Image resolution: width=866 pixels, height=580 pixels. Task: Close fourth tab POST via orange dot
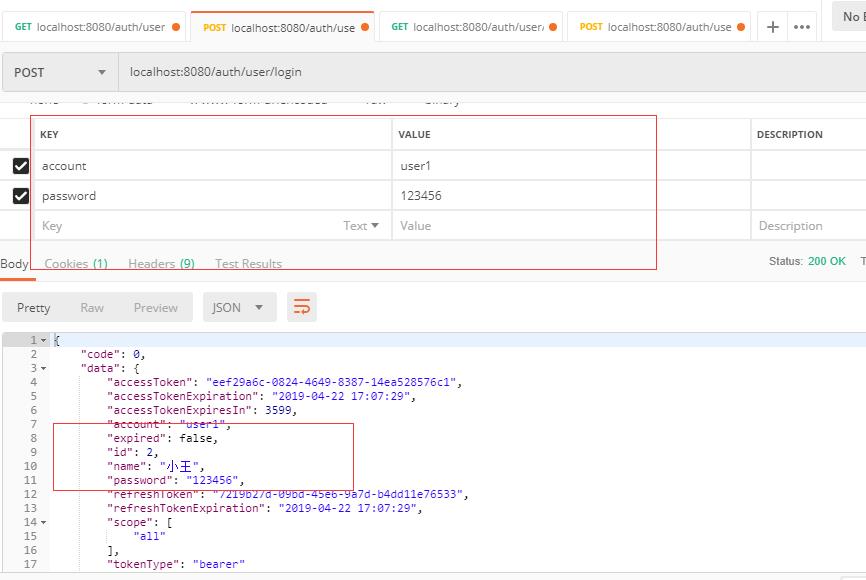point(741,27)
